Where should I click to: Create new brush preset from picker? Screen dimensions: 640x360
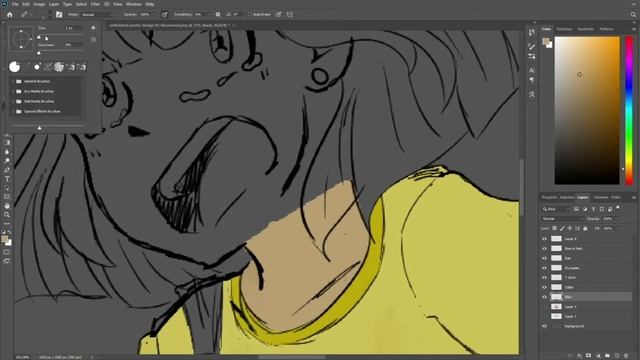[93, 40]
